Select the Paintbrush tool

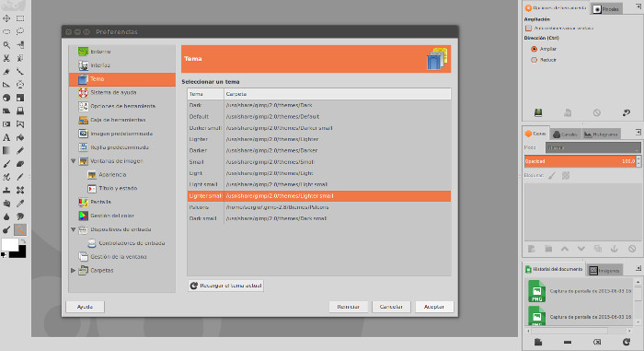[x=6, y=164]
